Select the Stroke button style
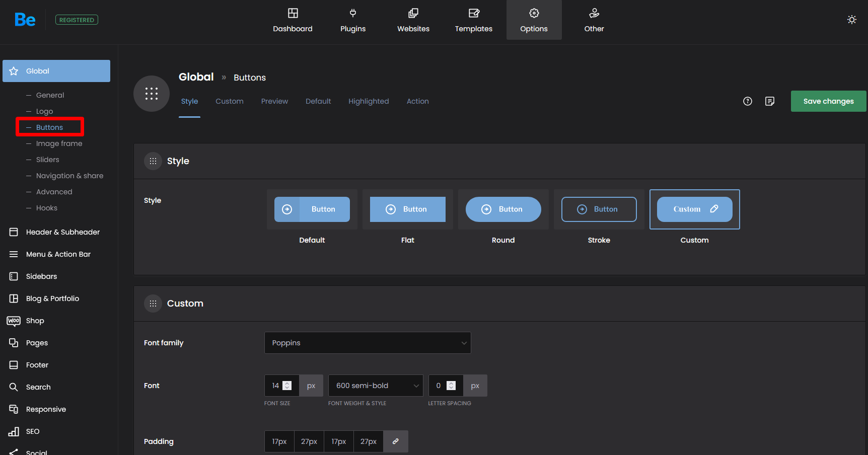This screenshot has height=455, width=868. pos(599,209)
